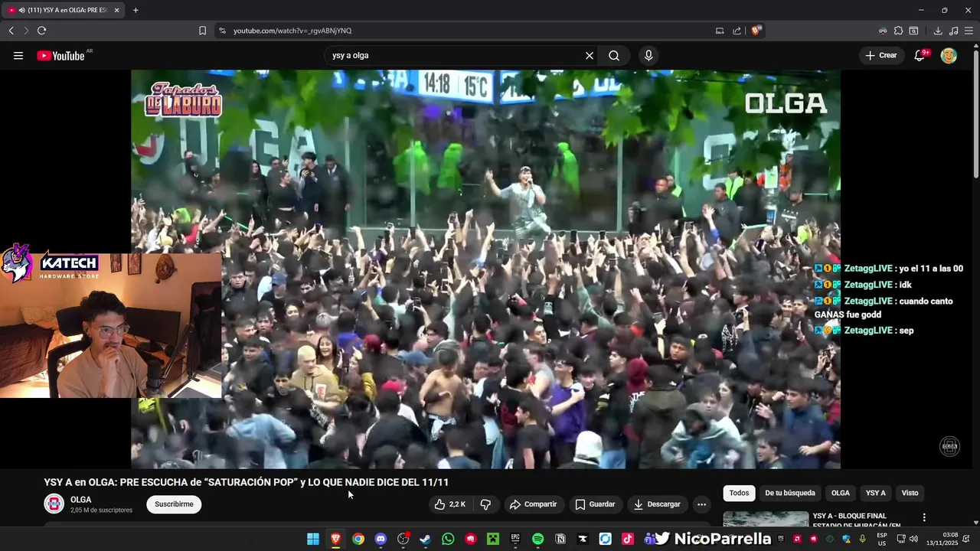Open the Brave Shields lion icon
The width and height of the screenshot is (980, 551).
pyautogui.click(x=756, y=31)
